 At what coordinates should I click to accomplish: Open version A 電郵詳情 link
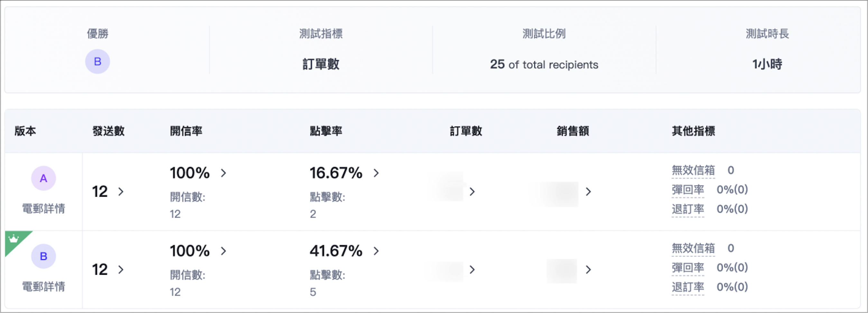[x=43, y=209]
